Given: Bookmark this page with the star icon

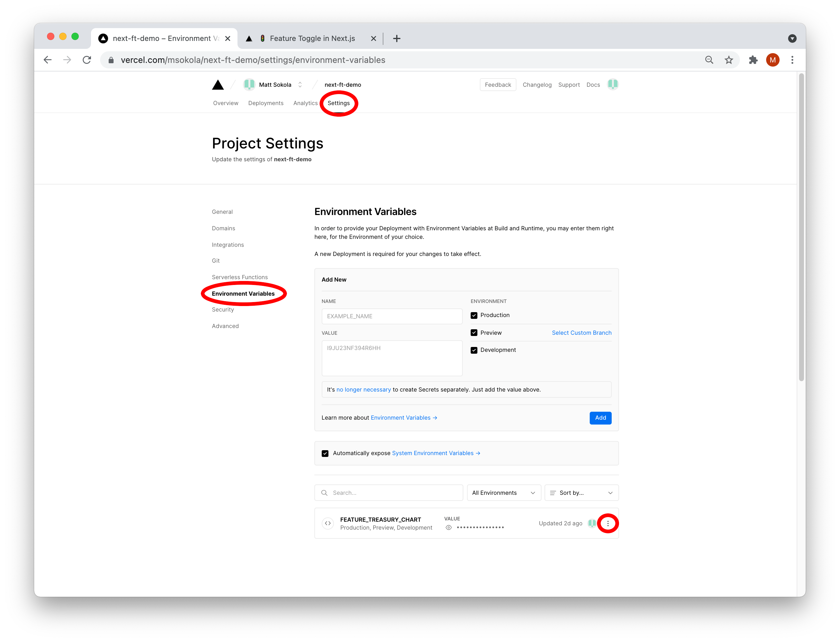Looking at the screenshot, I should click(x=729, y=60).
